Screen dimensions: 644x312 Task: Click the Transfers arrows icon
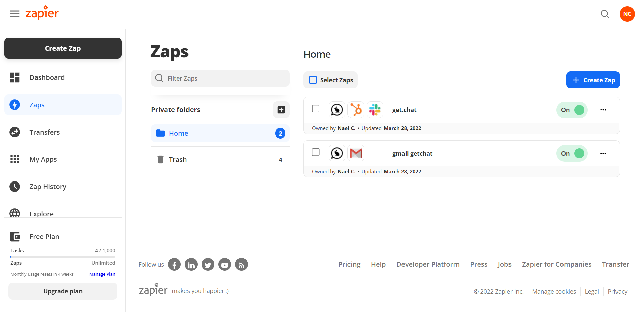pyautogui.click(x=15, y=132)
